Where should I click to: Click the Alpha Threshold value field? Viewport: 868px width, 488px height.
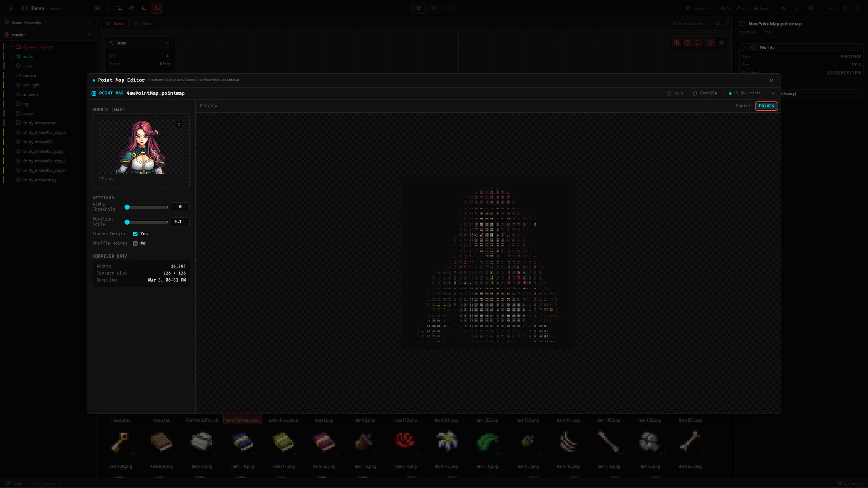(x=180, y=207)
